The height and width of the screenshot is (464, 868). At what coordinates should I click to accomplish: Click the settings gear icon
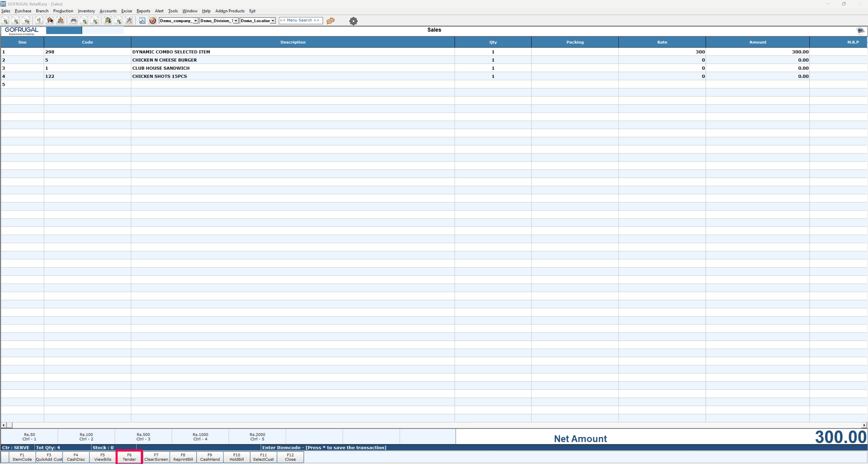click(x=353, y=21)
